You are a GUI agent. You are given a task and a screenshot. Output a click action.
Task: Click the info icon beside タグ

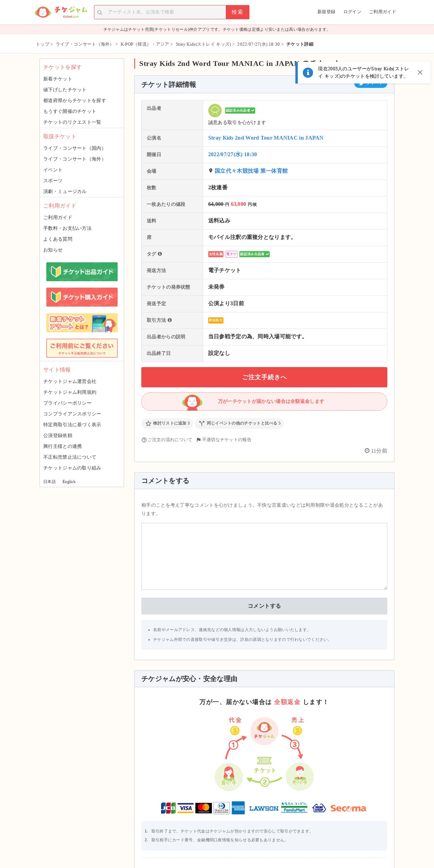tap(160, 254)
